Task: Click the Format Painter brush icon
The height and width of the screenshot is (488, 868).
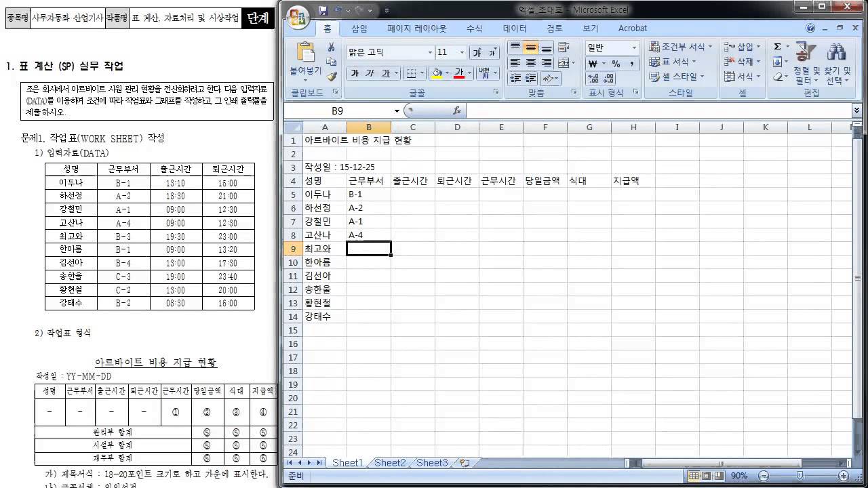Action: click(332, 77)
